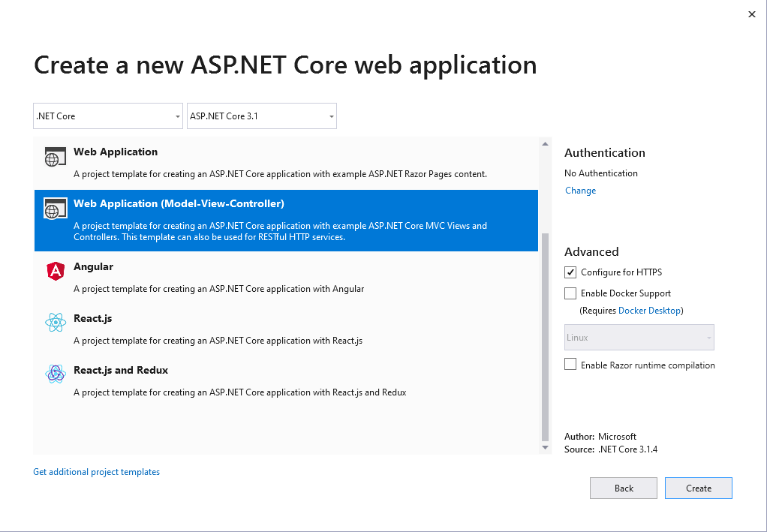
Task: Click Change under Authentication
Action: click(x=579, y=191)
